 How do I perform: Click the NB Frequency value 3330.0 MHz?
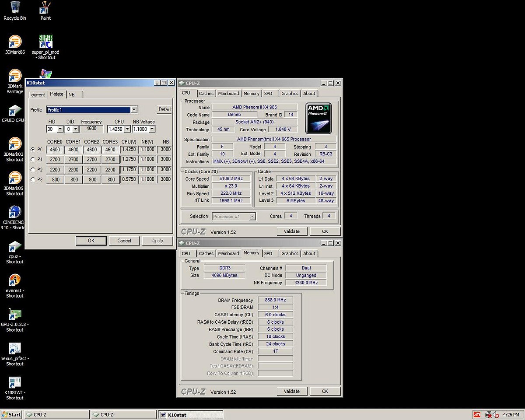[306, 283]
